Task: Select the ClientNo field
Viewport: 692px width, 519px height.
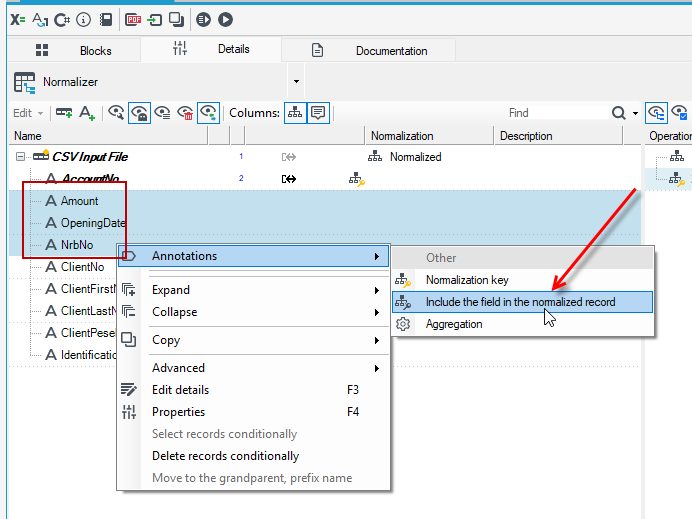Action: coord(83,267)
